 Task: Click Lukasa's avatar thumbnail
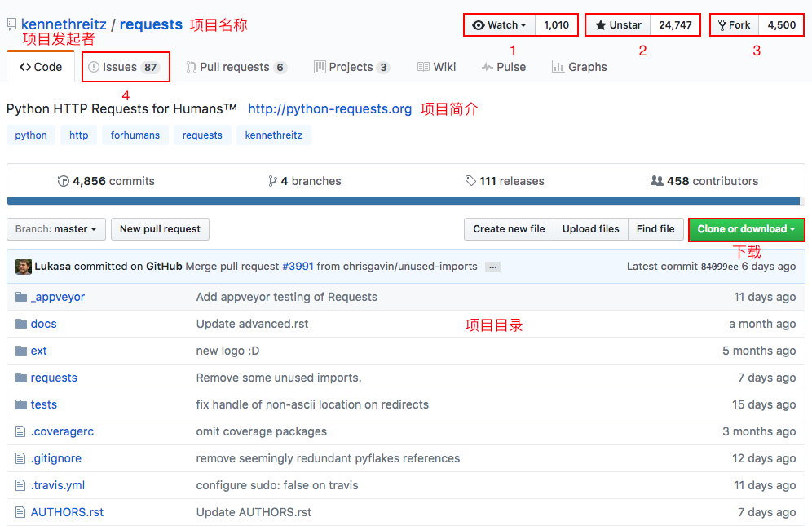click(x=24, y=267)
